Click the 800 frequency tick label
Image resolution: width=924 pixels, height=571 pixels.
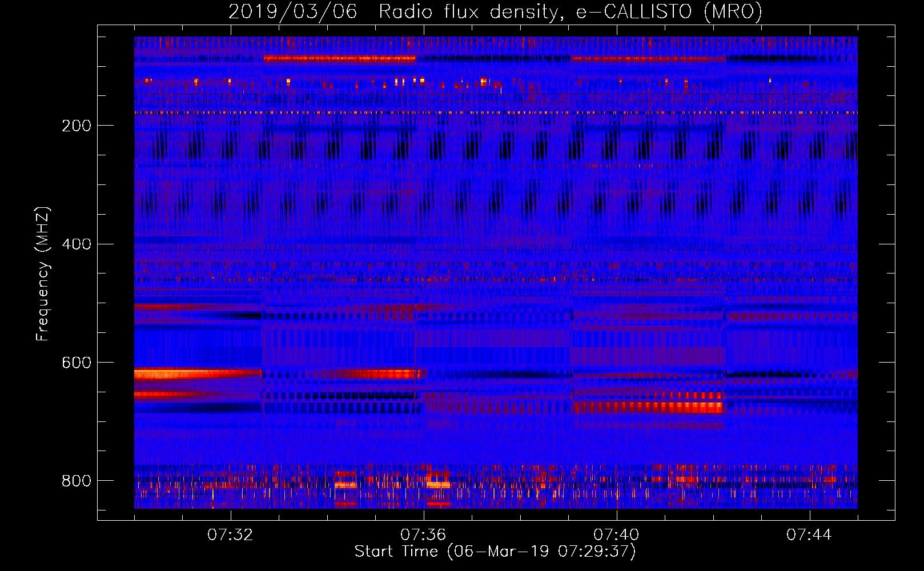pyautogui.click(x=77, y=481)
